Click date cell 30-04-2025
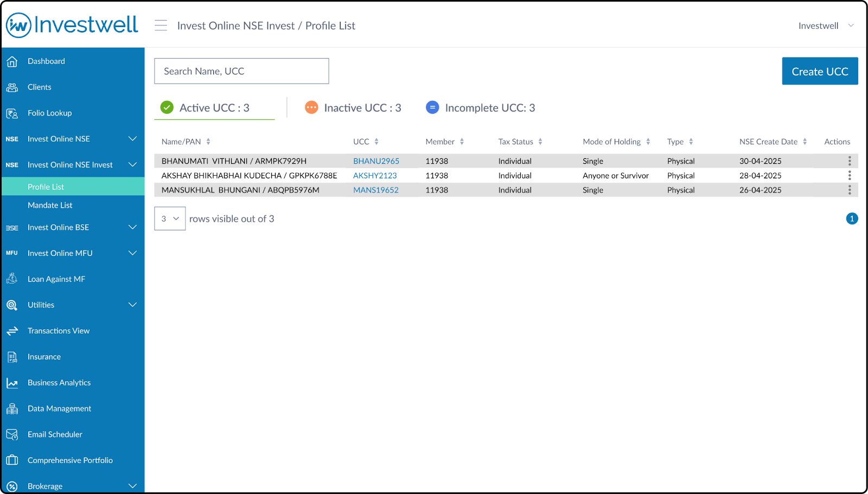The width and height of the screenshot is (868, 494). [x=760, y=161]
